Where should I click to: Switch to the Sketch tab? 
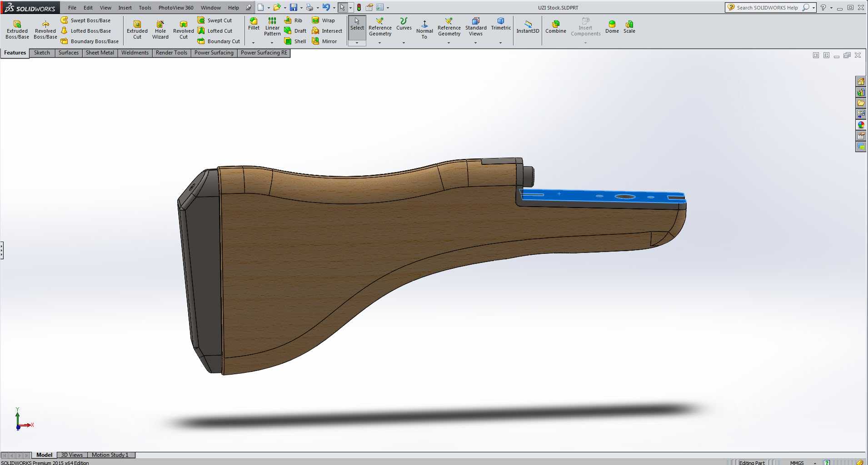click(42, 53)
